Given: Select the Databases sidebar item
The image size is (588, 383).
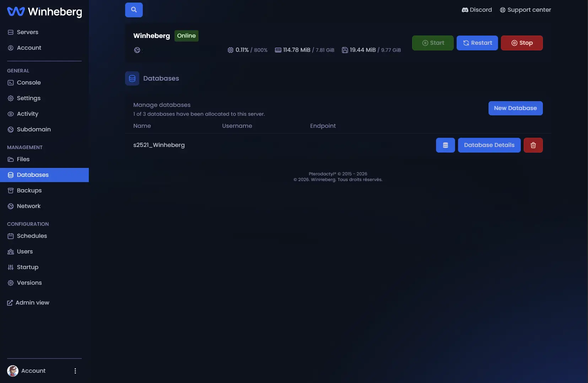Looking at the screenshot, I should click(x=44, y=175).
